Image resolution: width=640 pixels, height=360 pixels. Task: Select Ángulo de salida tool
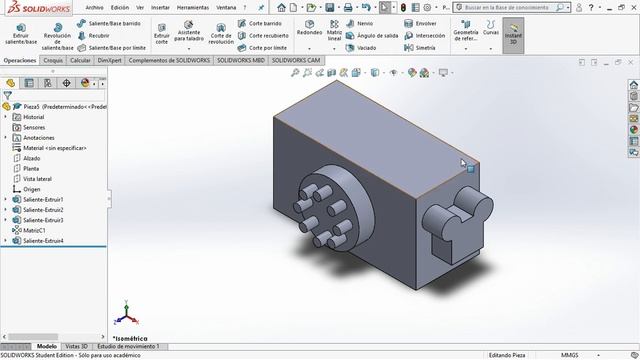(x=372, y=36)
